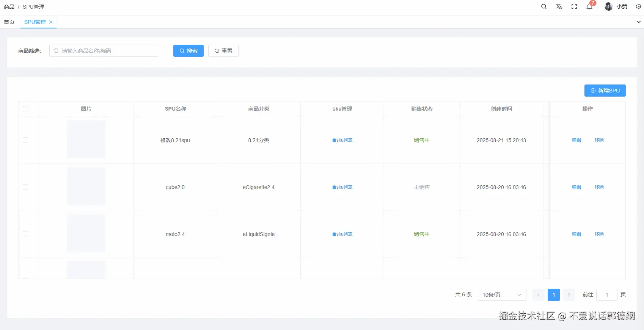Select the SPU管理 tab
Screen dimensions: 644x330
[35, 22]
